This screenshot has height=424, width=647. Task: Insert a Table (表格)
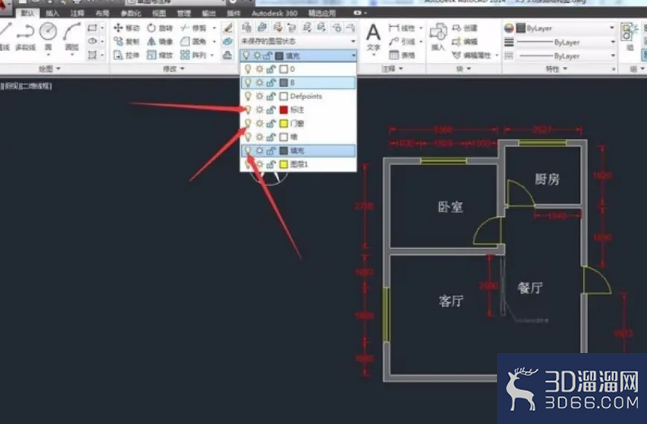click(402, 55)
